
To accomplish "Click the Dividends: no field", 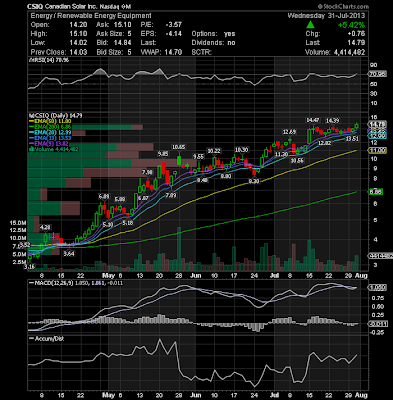I will click(x=213, y=43).
